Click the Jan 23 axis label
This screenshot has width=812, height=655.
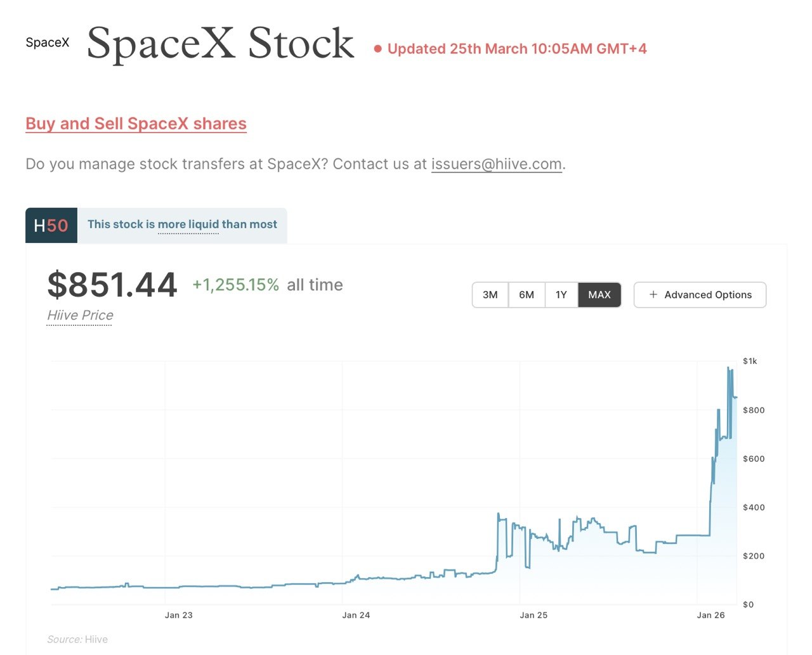tap(178, 615)
